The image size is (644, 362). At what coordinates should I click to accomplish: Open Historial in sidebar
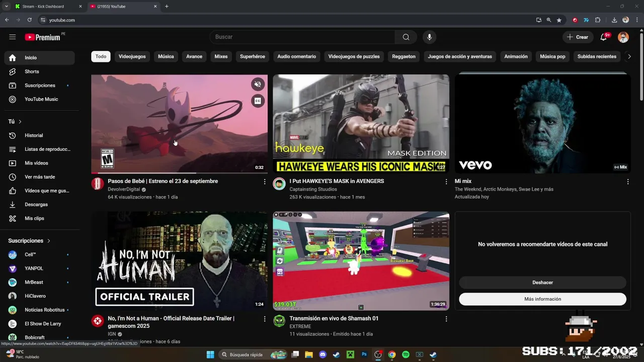click(x=39, y=135)
